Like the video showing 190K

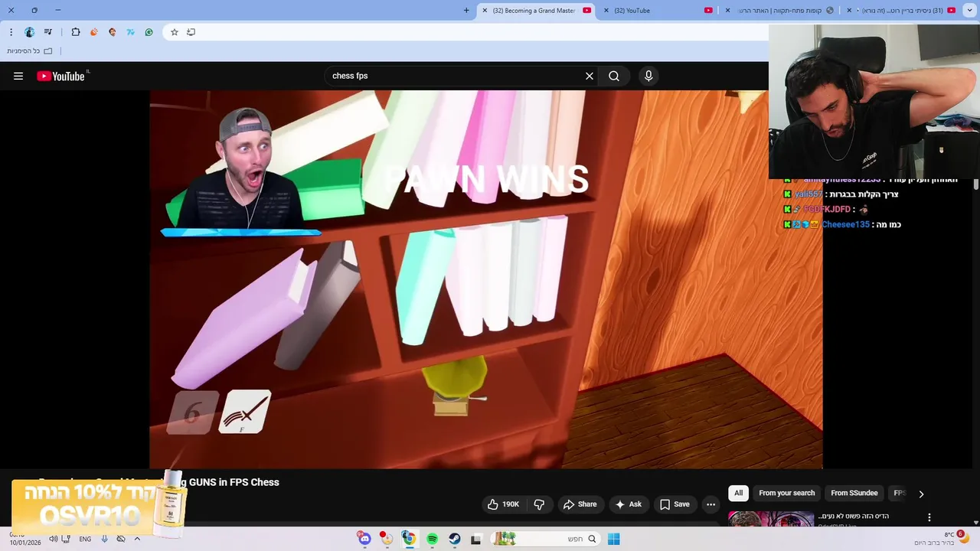click(x=503, y=504)
